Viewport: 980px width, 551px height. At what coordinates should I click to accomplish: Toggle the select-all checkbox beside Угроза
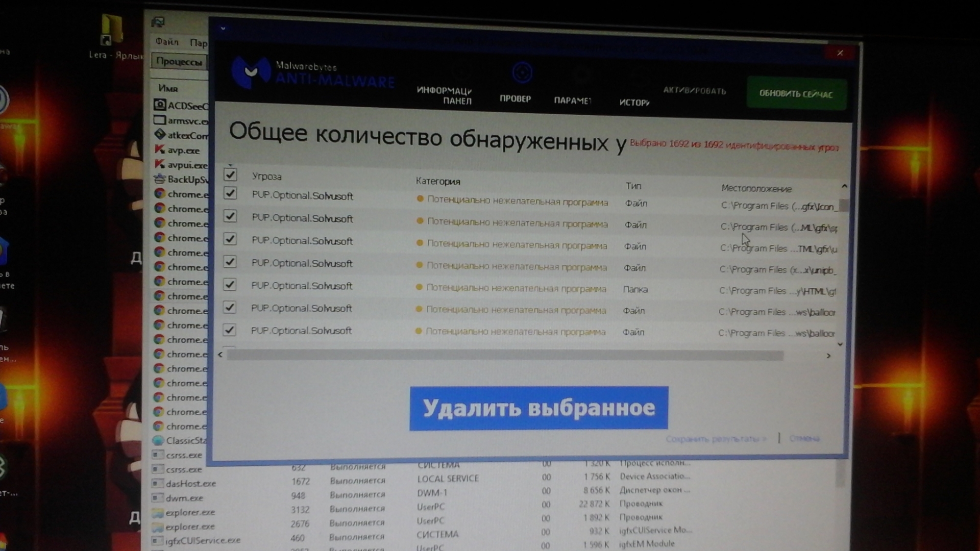[230, 175]
